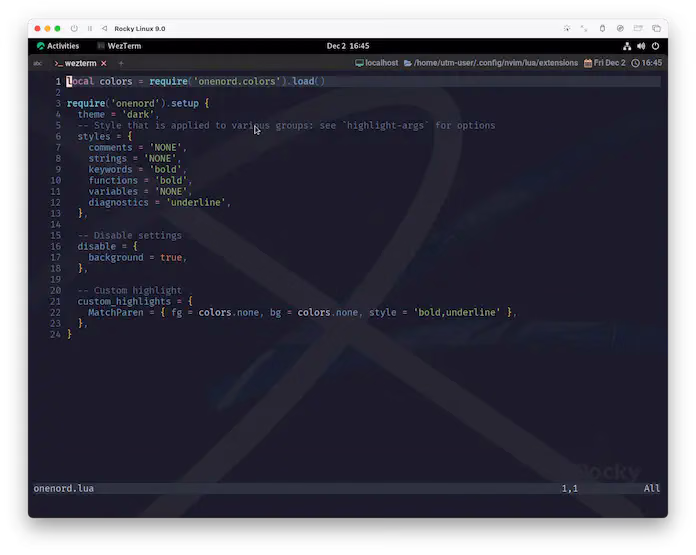Screen dimensions: 696x555
Task: Click 'styles = {' on line 6
Action: tap(105, 136)
